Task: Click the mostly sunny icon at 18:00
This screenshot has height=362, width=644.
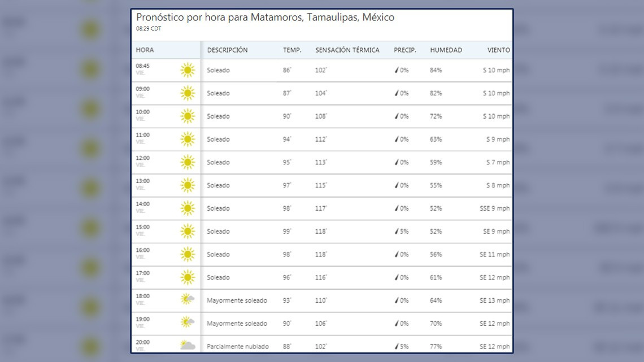Action: 187,300
